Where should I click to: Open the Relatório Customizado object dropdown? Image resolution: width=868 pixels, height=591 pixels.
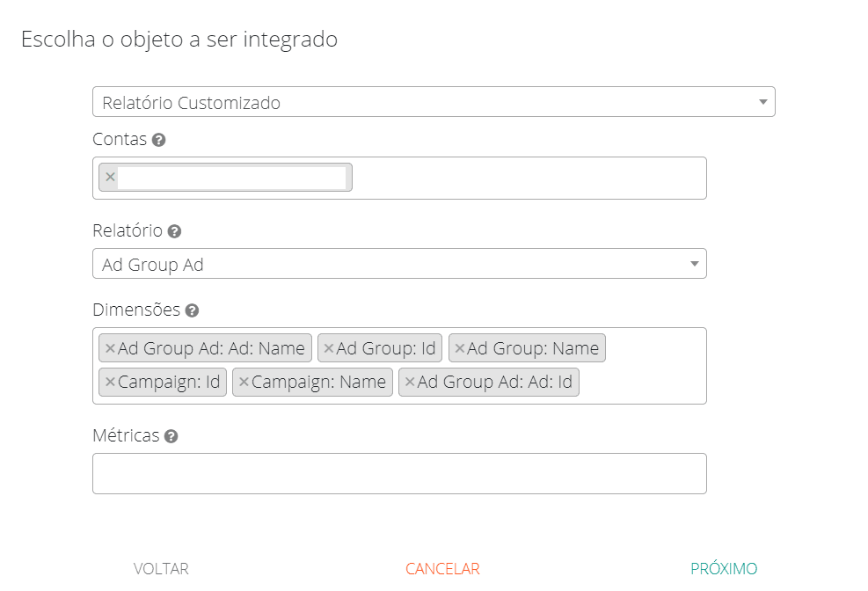click(433, 102)
